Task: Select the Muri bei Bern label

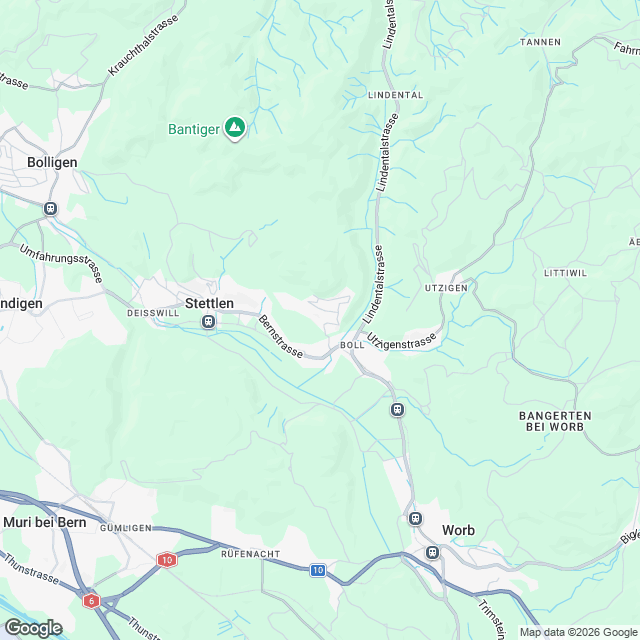Action: (x=45, y=522)
